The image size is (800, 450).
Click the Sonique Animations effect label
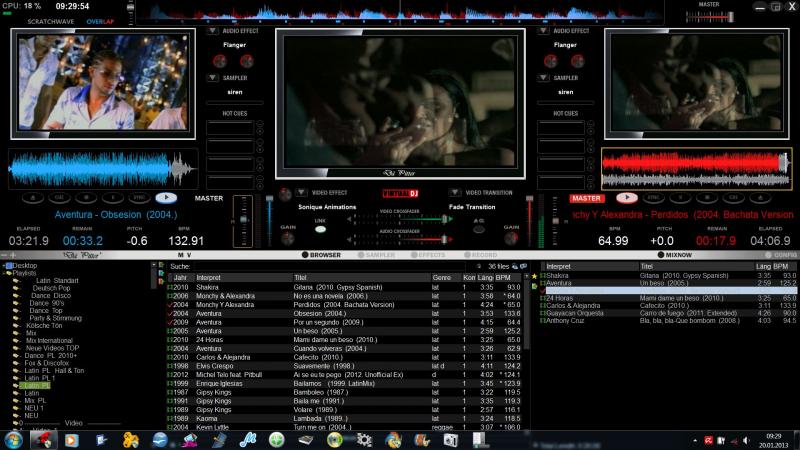coord(327,207)
